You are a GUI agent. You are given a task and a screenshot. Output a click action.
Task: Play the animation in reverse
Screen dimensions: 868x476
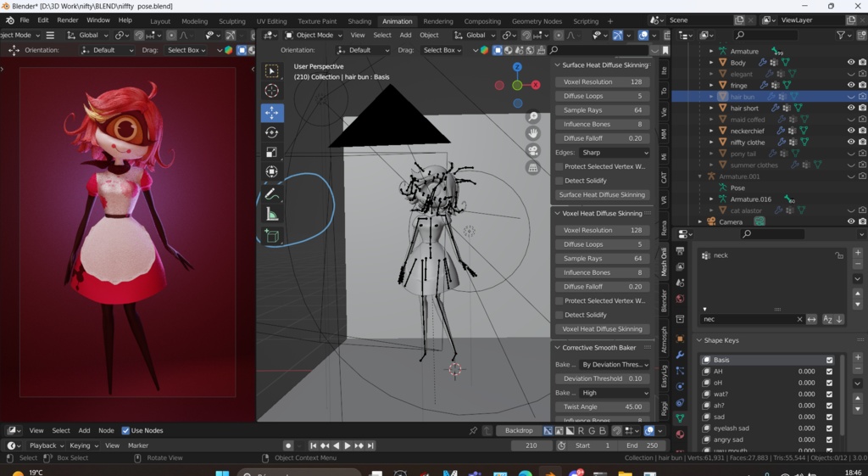(337, 445)
